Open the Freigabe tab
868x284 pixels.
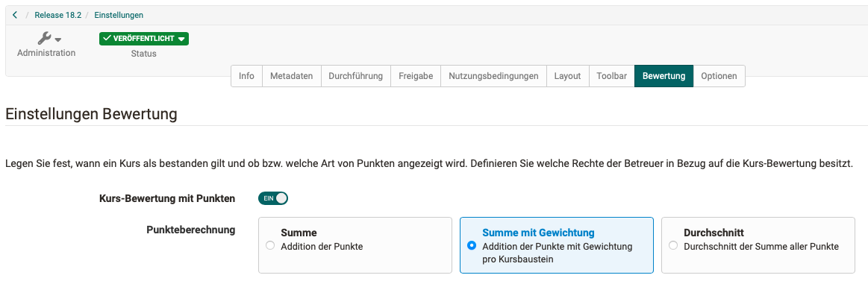(x=416, y=76)
